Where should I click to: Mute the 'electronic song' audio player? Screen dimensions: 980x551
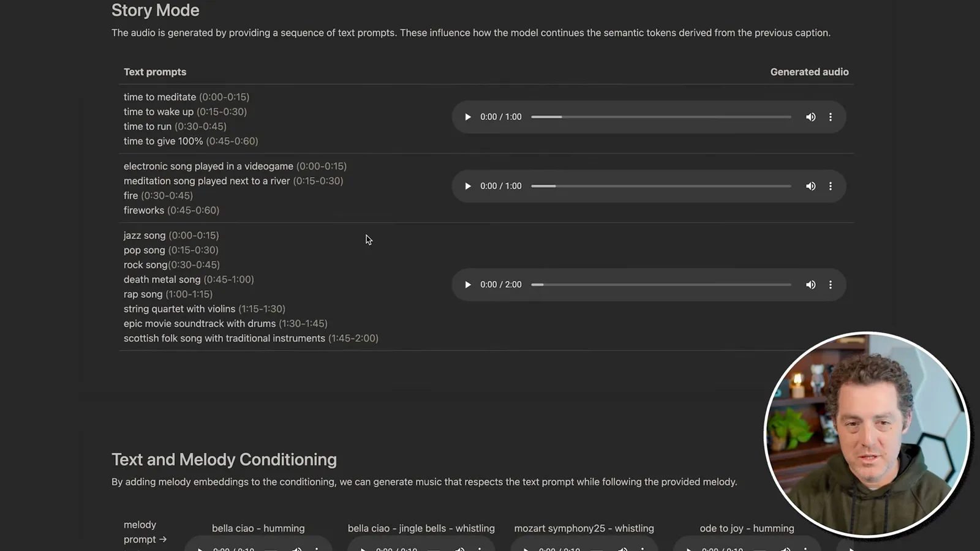click(x=810, y=186)
